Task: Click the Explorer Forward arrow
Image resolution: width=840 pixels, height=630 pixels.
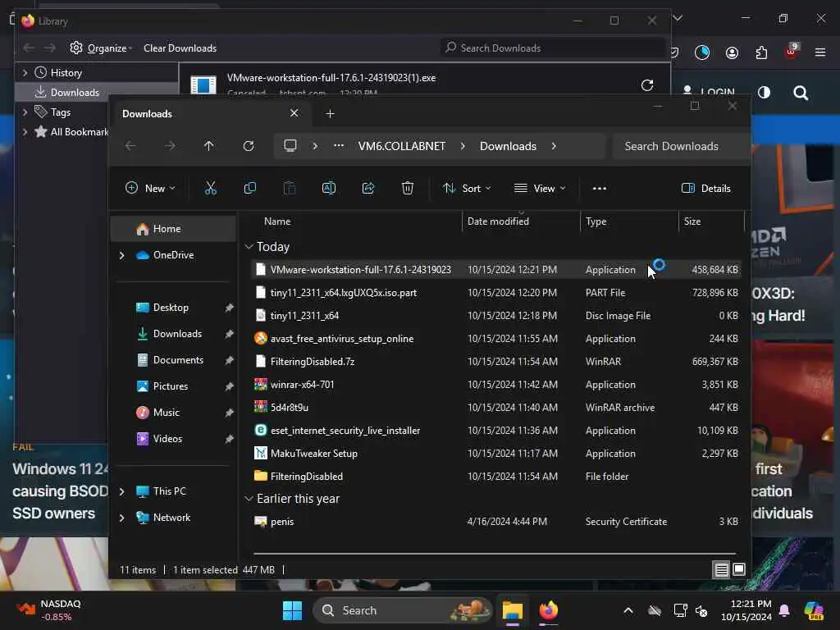Action: click(x=170, y=146)
